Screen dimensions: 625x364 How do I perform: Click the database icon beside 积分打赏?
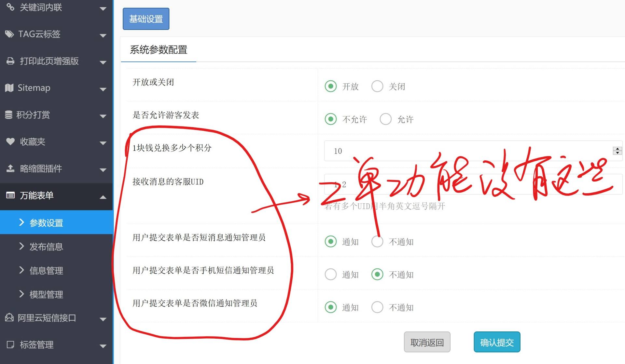click(9, 115)
